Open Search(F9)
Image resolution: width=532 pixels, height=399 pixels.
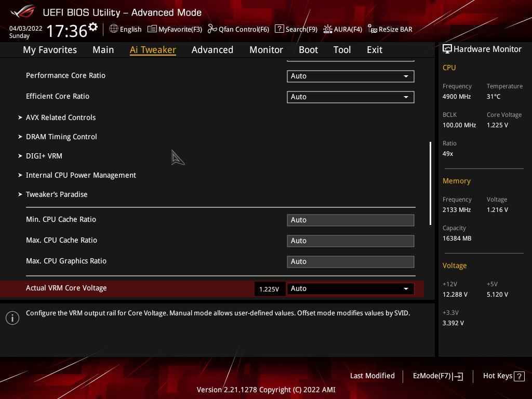(301, 29)
